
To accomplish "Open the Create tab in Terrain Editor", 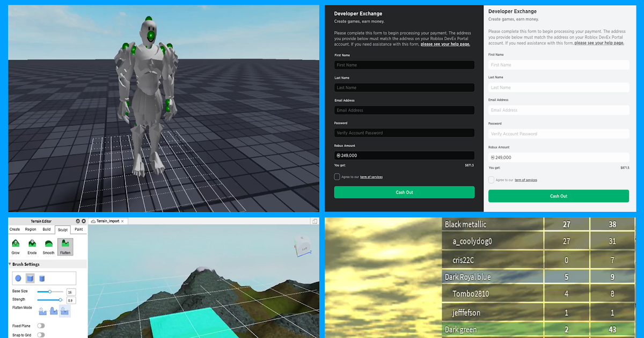I will coord(15,229).
